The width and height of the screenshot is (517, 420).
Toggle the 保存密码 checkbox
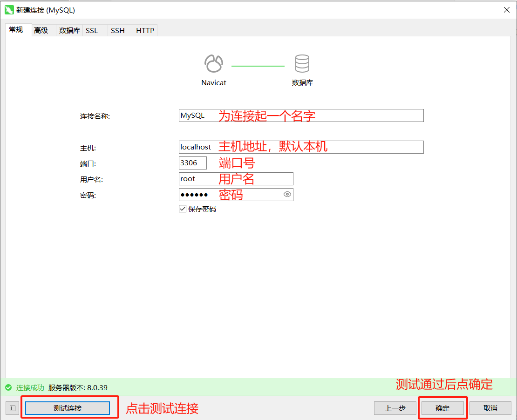[x=183, y=209]
